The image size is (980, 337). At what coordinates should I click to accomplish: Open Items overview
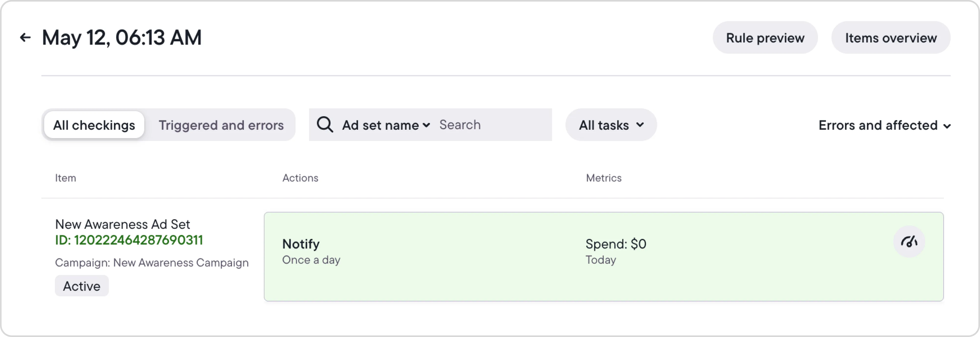coord(890,38)
